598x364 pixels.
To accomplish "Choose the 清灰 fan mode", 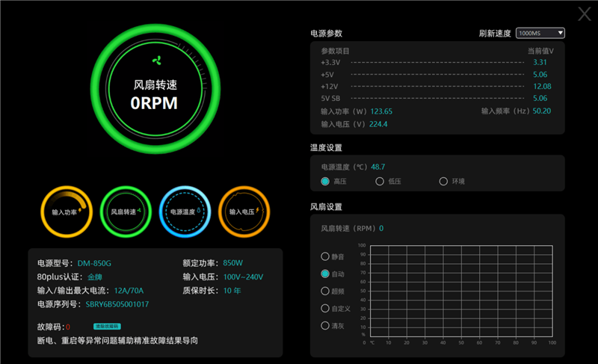I will click(x=325, y=325).
